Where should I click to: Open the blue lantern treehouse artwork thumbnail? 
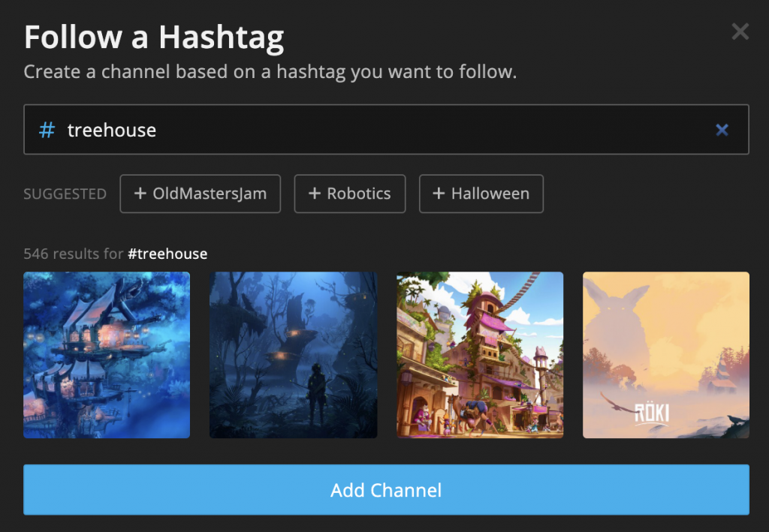107,355
